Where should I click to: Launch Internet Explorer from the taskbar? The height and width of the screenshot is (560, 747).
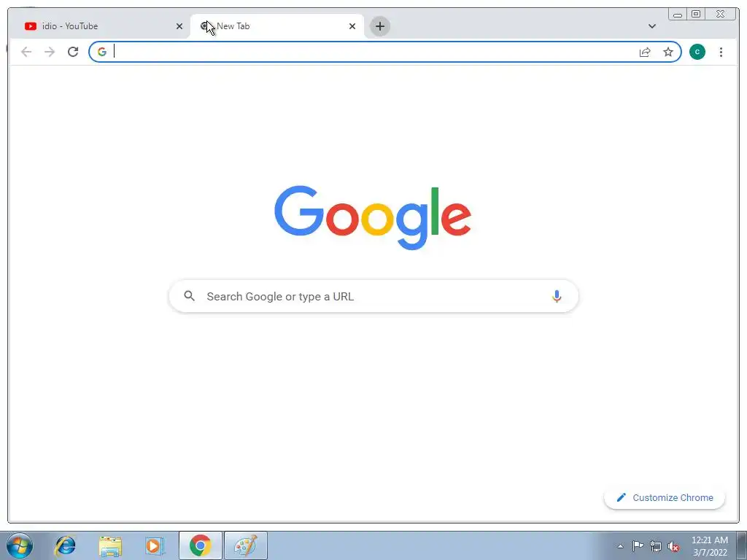tap(65, 545)
